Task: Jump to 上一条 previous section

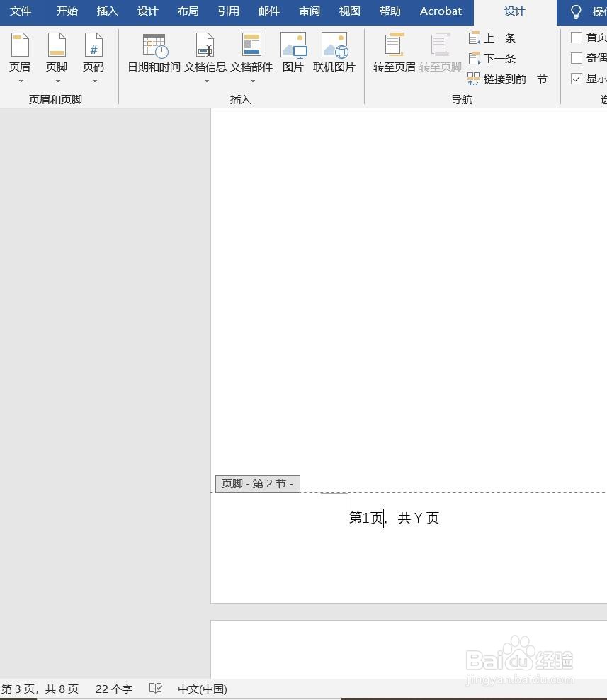Action: (x=492, y=38)
